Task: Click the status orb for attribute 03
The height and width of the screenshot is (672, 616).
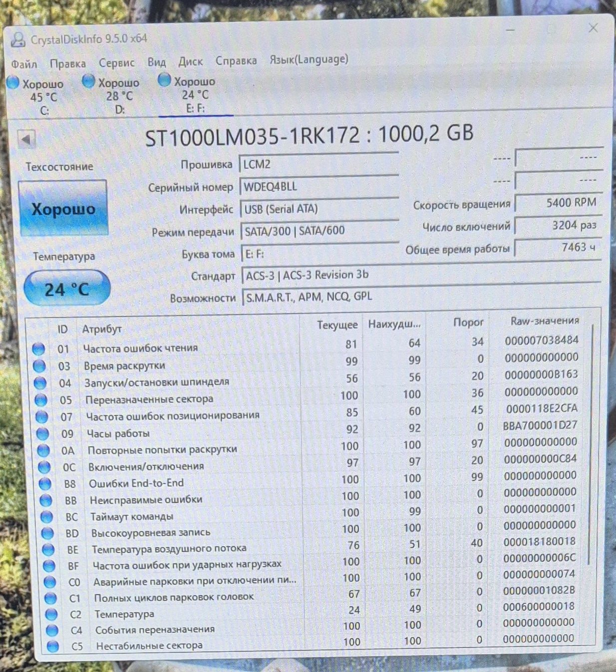Action: pyautogui.click(x=39, y=366)
